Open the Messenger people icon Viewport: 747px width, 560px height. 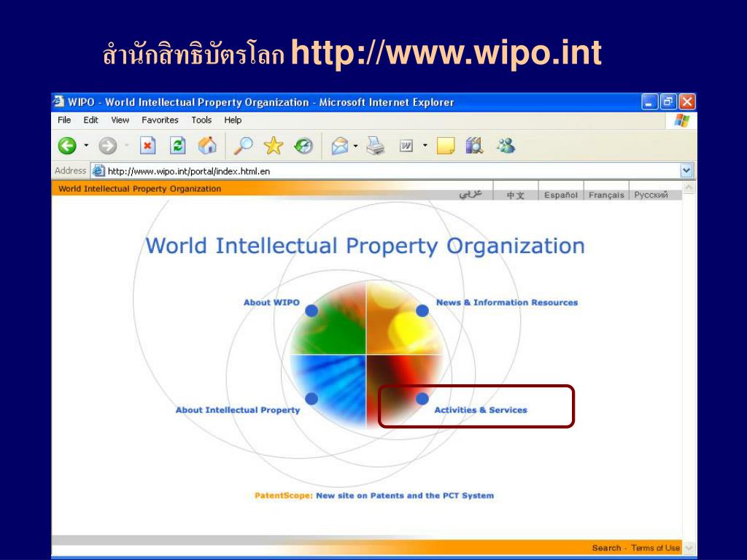pos(506,146)
